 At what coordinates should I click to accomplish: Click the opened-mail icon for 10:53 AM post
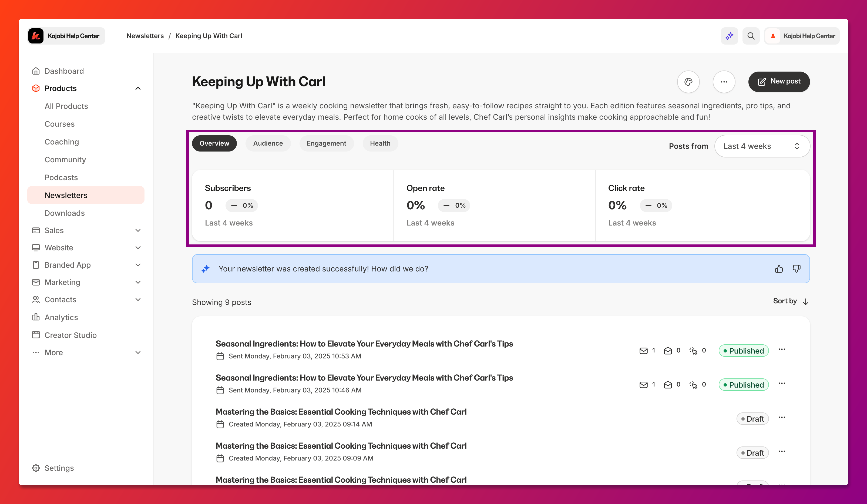[667, 351]
